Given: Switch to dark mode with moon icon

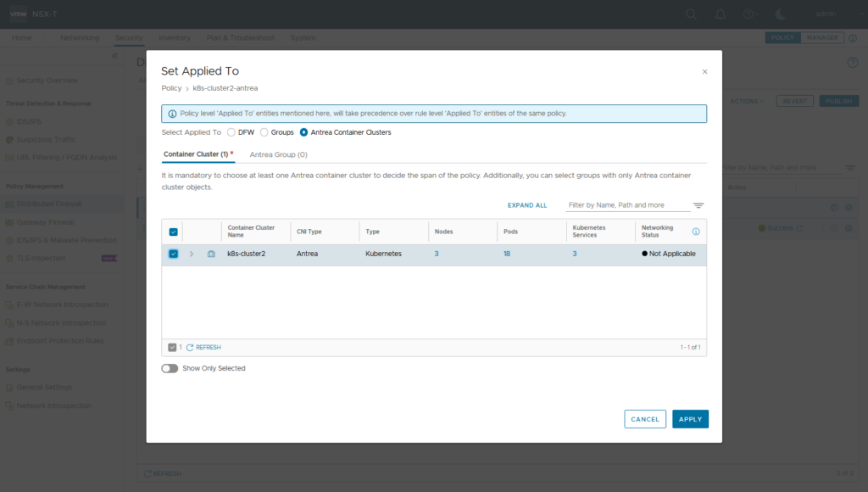Looking at the screenshot, I should pos(780,14).
